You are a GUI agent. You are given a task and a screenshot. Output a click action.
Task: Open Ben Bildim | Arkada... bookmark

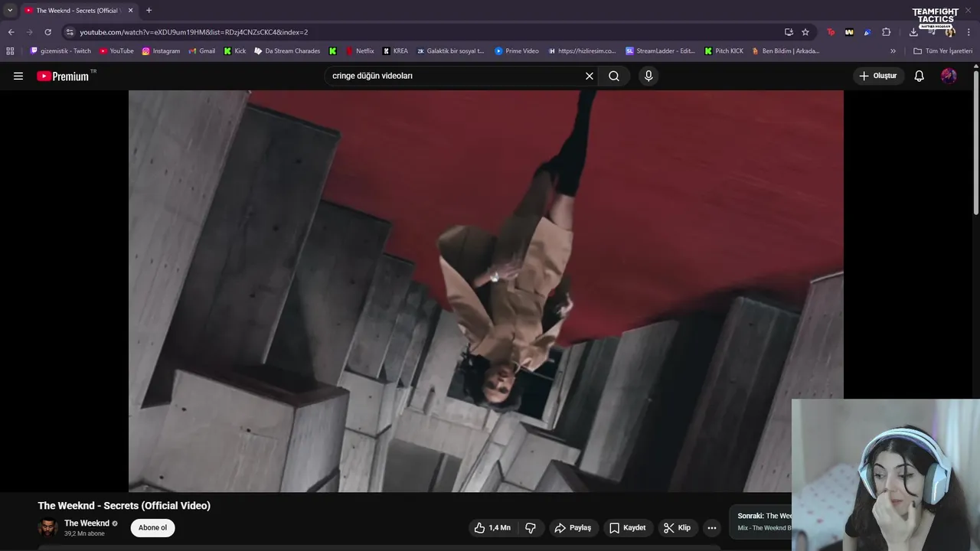[x=786, y=51]
